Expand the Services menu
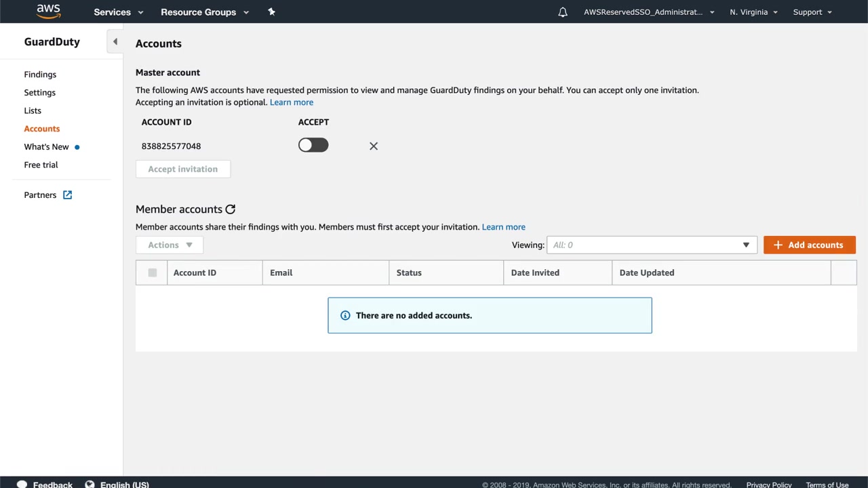Image resolution: width=868 pixels, height=488 pixels. click(119, 12)
